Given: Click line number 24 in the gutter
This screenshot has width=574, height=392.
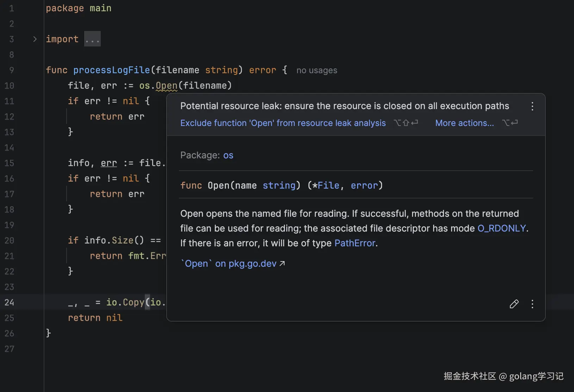Looking at the screenshot, I should (10, 302).
